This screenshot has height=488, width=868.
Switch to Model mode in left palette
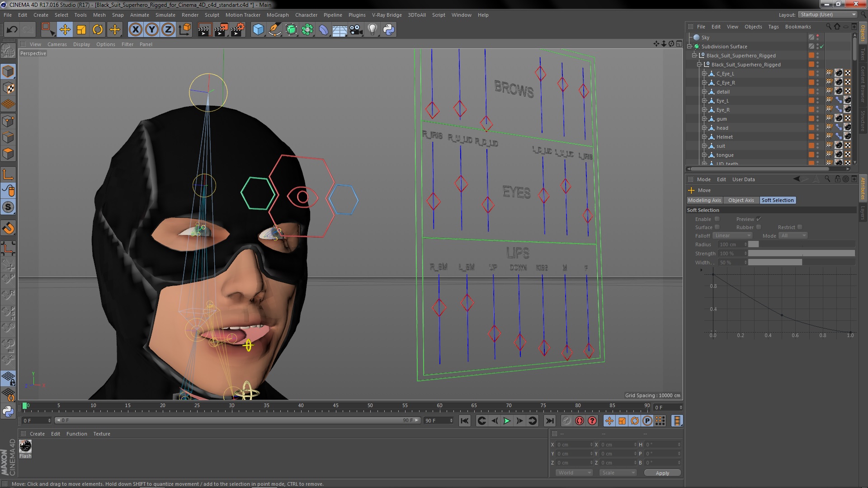(8, 71)
